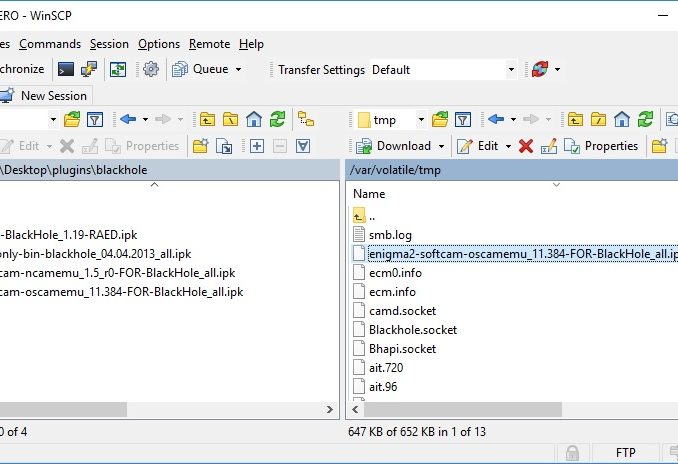678x464 pixels.
Task: Go to remote home directory icon
Action: point(622,119)
